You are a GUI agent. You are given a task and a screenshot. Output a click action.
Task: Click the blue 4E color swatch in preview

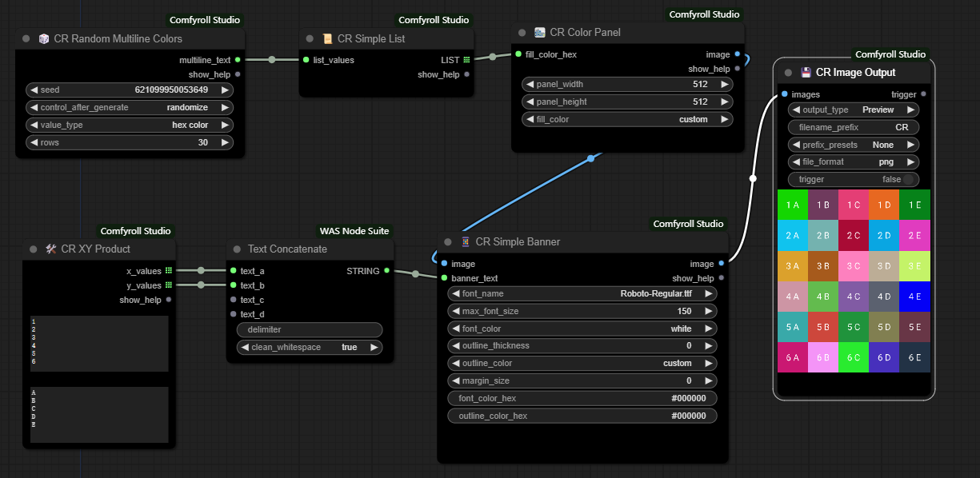(x=914, y=297)
